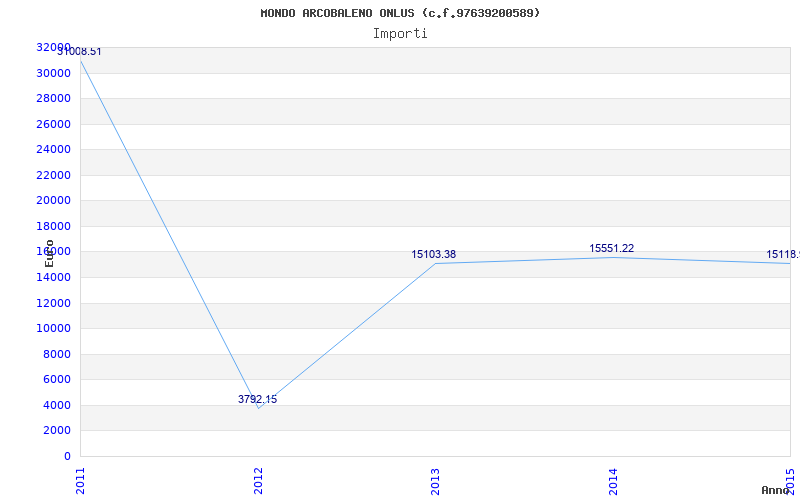Click the Importi subtitle
Screen dimensions: 800x500
click(x=400, y=34)
